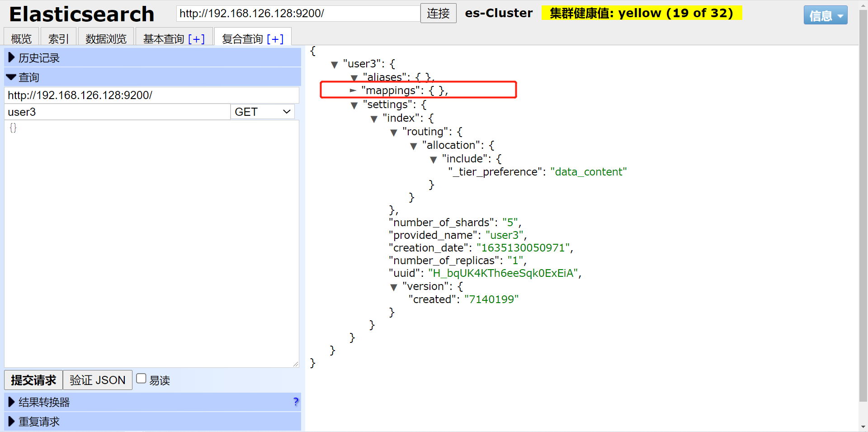Submit the request with 提交请求
This screenshot has width=868, height=432.
pos(33,380)
